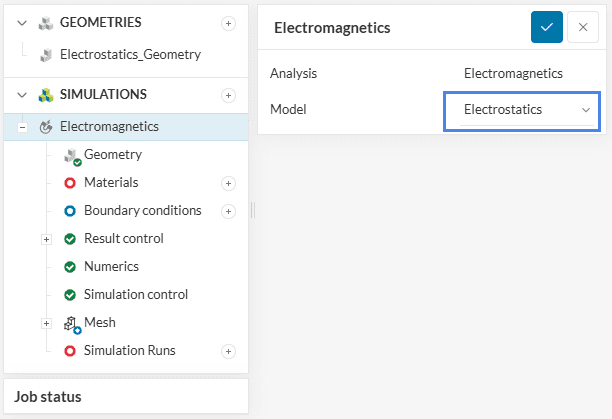Open the Model dropdown showing Electrostatics
This screenshot has height=419, width=612.
coord(521,109)
